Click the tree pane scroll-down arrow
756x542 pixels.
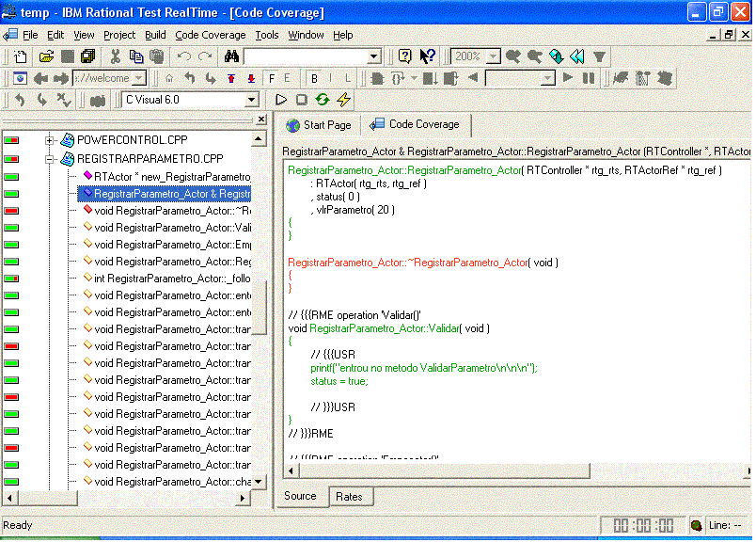259,482
